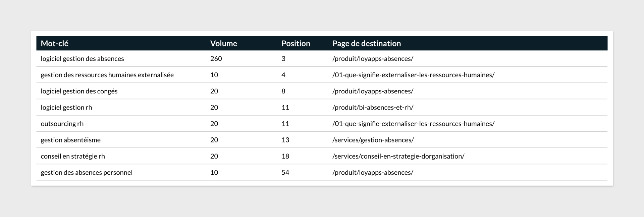644x217 pixels.
Task: Click the 'gestion absentéisme' keyword
Action: click(x=70, y=140)
